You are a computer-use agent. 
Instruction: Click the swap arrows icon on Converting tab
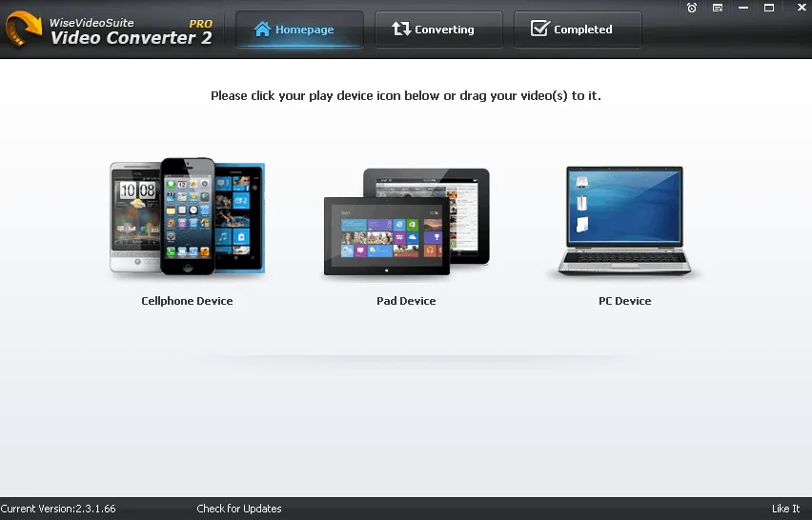401,30
